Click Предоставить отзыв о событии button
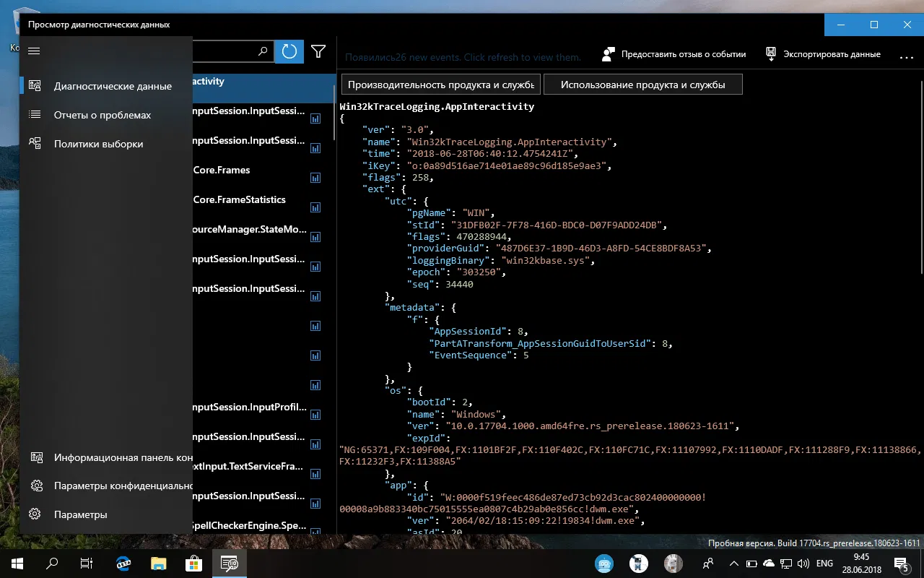Image resolution: width=924 pixels, height=578 pixels. click(x=674, y=54)
